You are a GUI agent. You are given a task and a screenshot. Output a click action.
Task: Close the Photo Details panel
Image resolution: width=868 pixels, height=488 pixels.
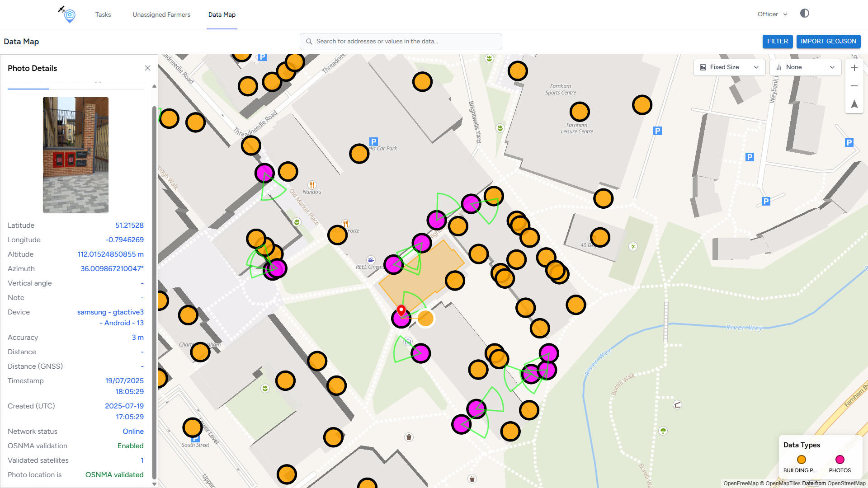(x=147, y=68)
